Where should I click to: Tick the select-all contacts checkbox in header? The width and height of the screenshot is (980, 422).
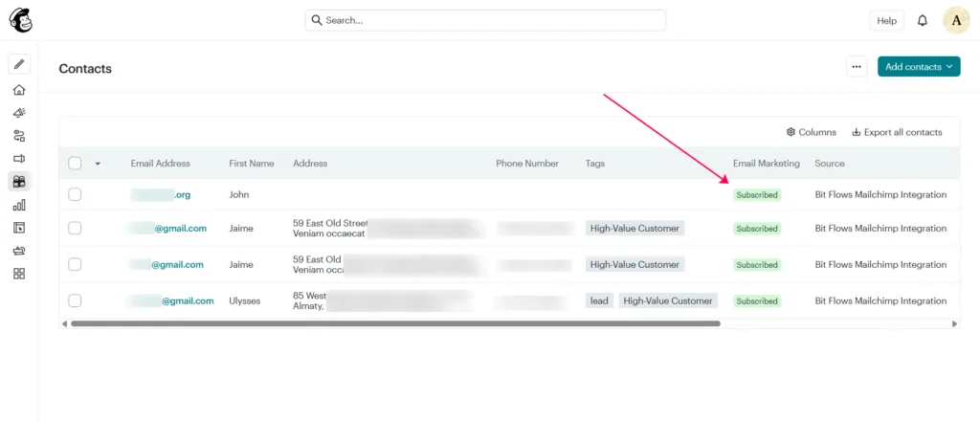click(75, 164)
